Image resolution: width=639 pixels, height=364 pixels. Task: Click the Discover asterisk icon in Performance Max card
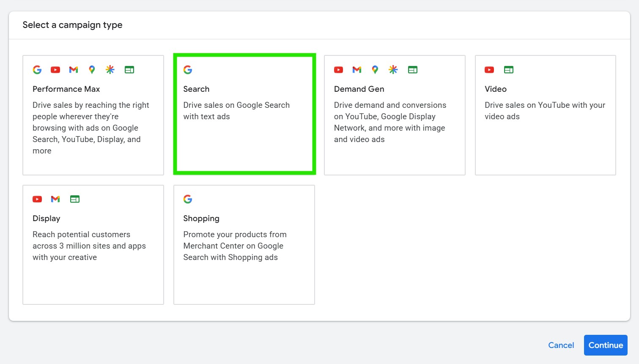coord(110,70)
